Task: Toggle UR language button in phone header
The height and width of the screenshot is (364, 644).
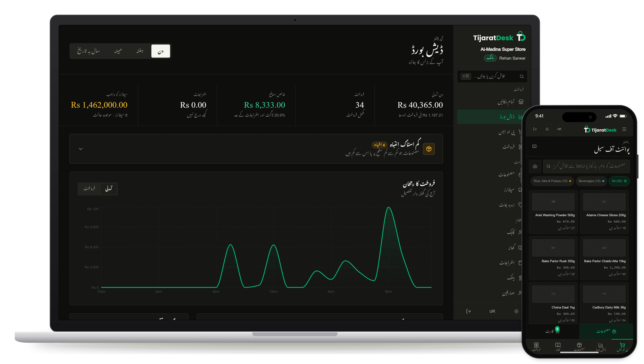Action: 559,129
